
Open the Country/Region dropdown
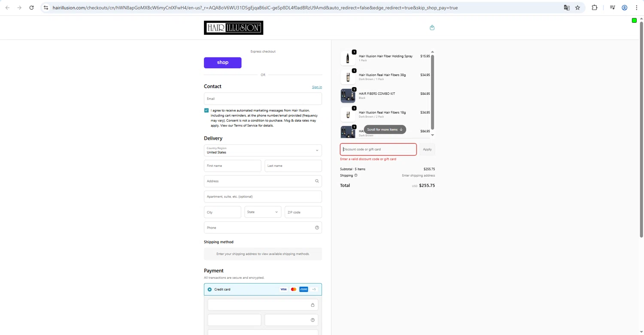263,151
